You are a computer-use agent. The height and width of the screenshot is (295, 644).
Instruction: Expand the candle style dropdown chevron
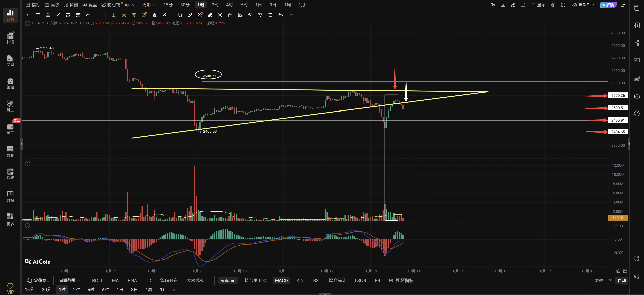pyautogui.click(x=134, y=5)
